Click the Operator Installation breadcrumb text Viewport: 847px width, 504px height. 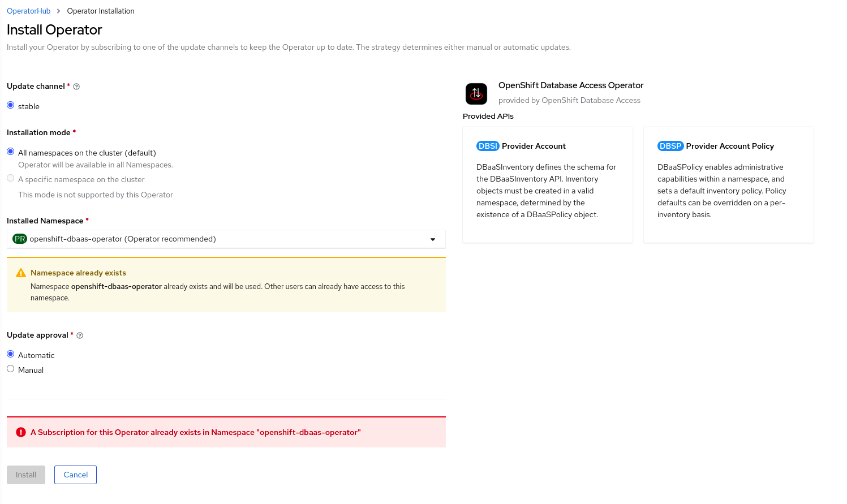[101, 11]
